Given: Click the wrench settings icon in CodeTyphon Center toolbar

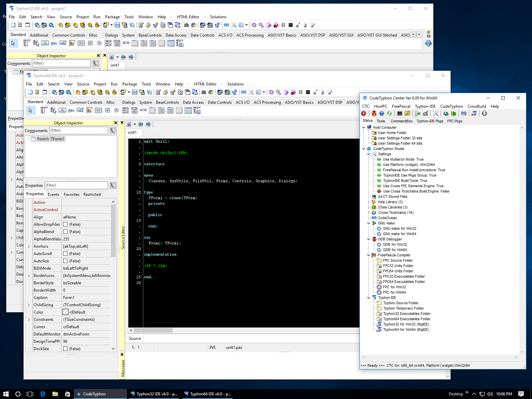Looking at the screenshot, I should 436,114.
